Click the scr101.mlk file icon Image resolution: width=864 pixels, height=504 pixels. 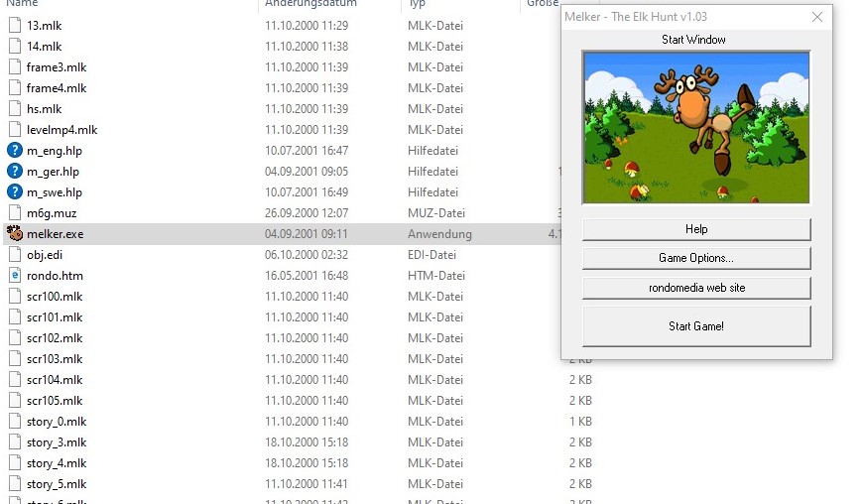point(15,317)
